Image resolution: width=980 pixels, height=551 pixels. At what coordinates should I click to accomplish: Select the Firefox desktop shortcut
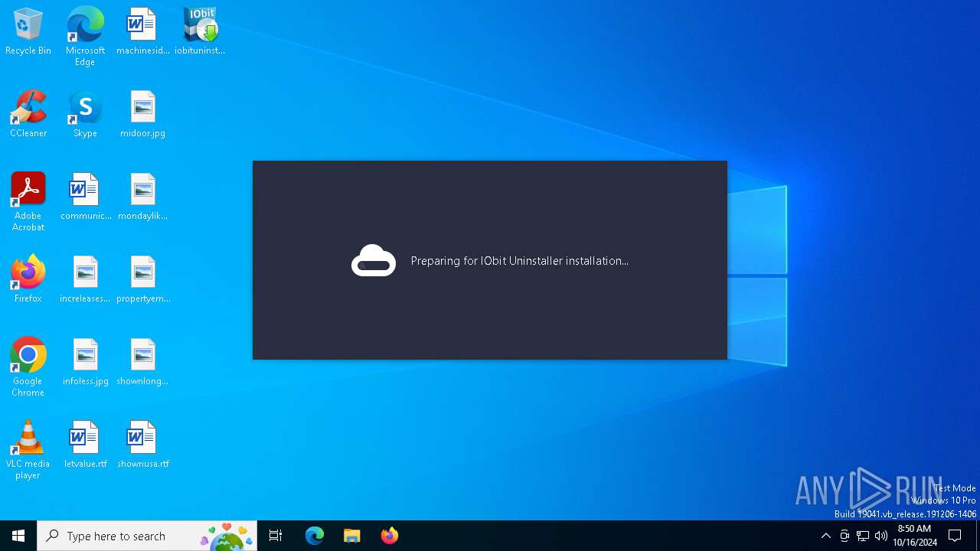coord(28,280)
